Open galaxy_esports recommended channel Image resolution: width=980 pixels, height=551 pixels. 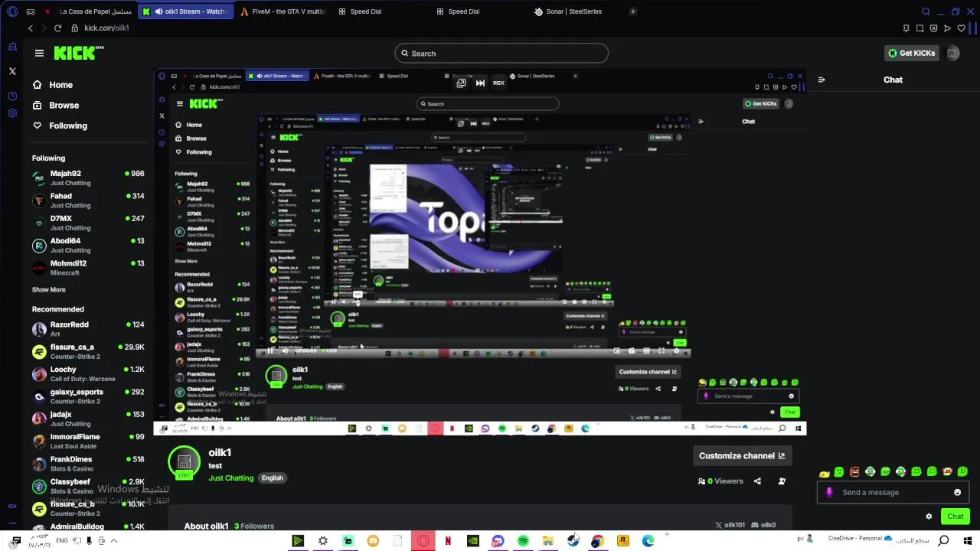point(88,396)
